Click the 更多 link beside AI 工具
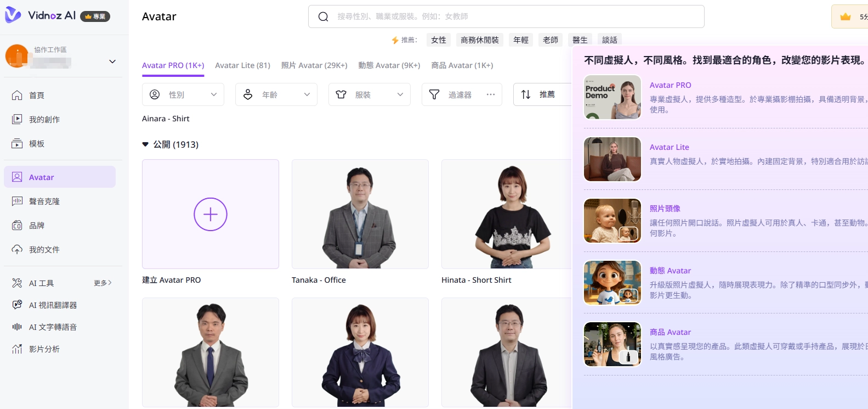 pos(103,283)
